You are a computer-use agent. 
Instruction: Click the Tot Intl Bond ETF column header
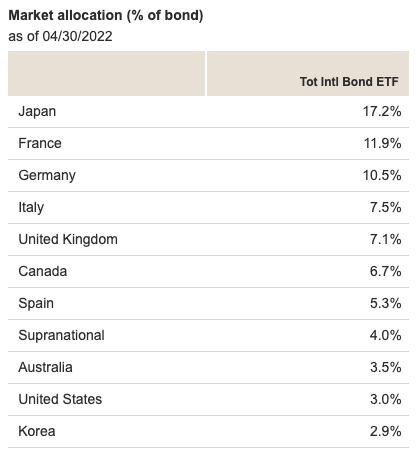point(349,82)
